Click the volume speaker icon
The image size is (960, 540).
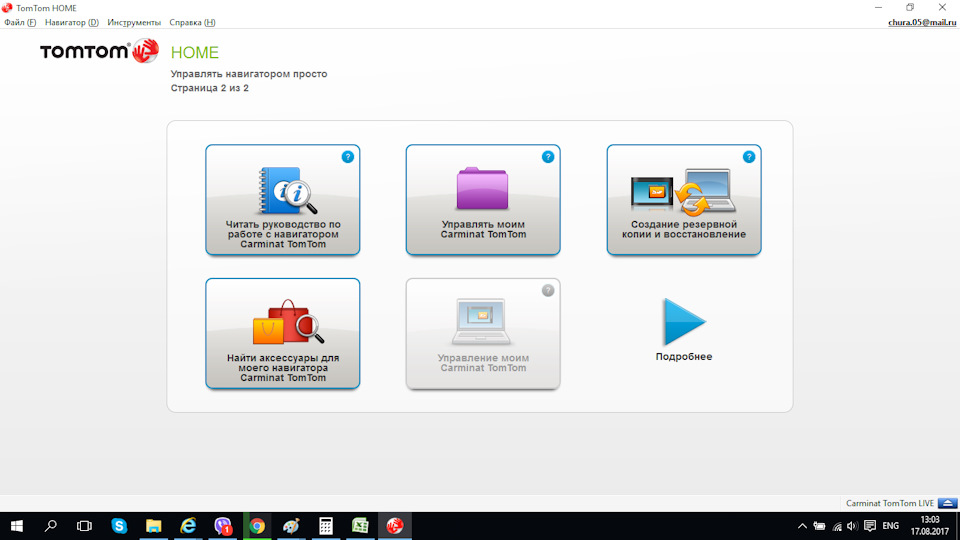(x=852, y=526)
